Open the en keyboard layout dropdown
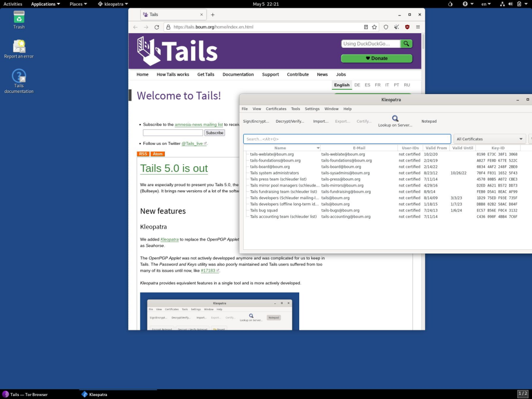Screen dimensions: 532x399 pyautogui.click(x=486, y=4)
